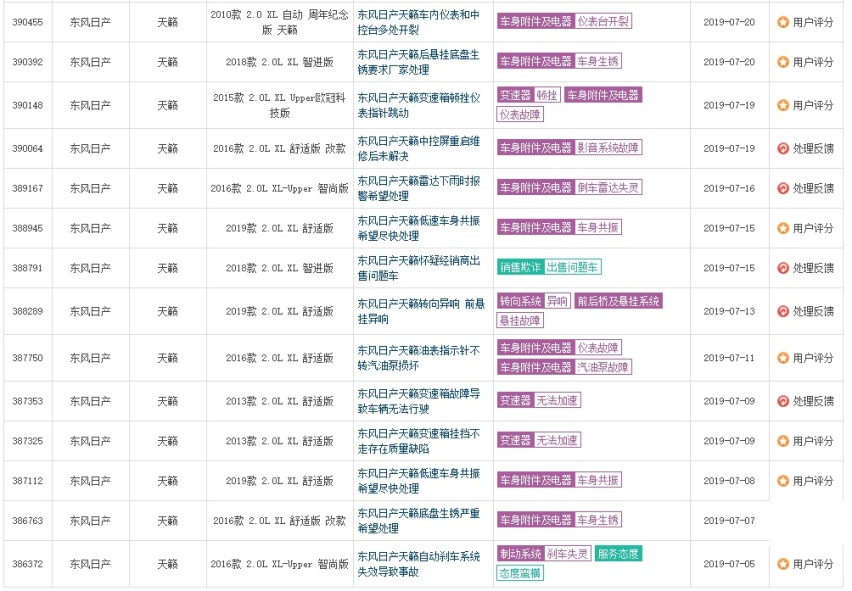
Task: Open complaint 东风日产天籁油表指示针不转汽油泵损坏
Action: pyautogui.click(x=418, y=358)
